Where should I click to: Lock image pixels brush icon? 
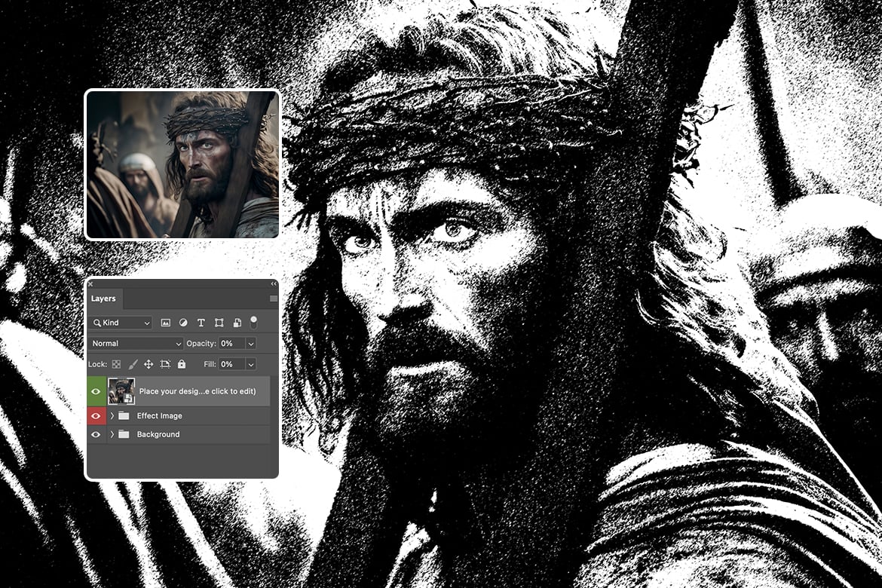(x=133, y=364)
